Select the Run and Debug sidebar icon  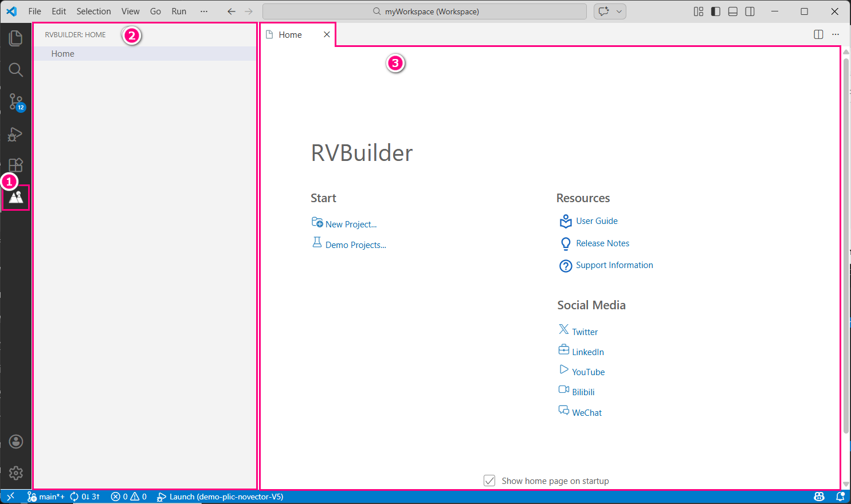(x=15, y=134)
